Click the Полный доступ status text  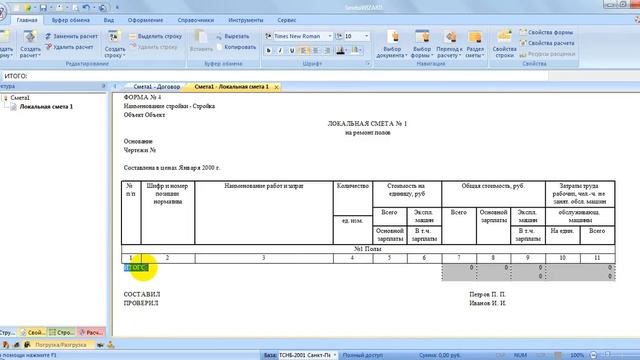[x=362, y=356]
